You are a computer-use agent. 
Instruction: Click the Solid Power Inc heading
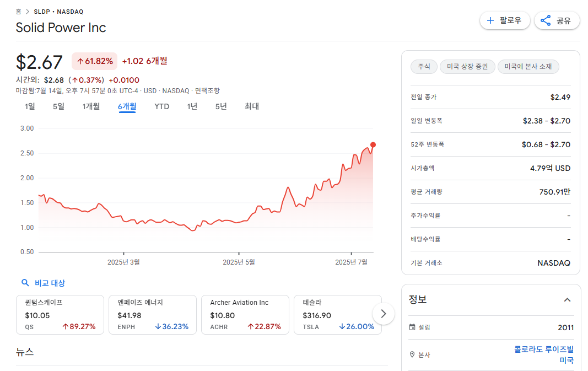pos(61,28)
